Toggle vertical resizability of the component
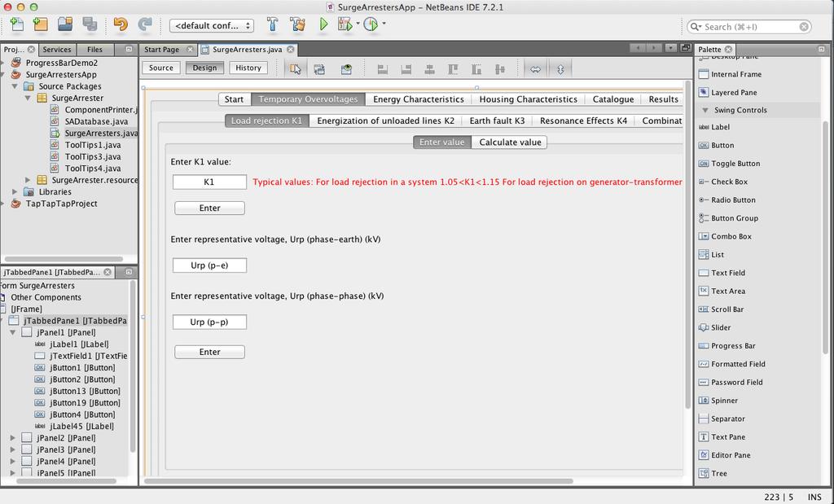 pyautogui.click(x=560, y=69)
